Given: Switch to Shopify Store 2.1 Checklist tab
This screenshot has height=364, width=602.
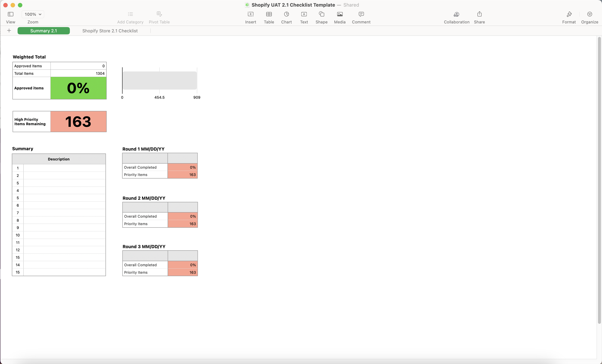Looking at the screenshot, I should pos(110,31).
